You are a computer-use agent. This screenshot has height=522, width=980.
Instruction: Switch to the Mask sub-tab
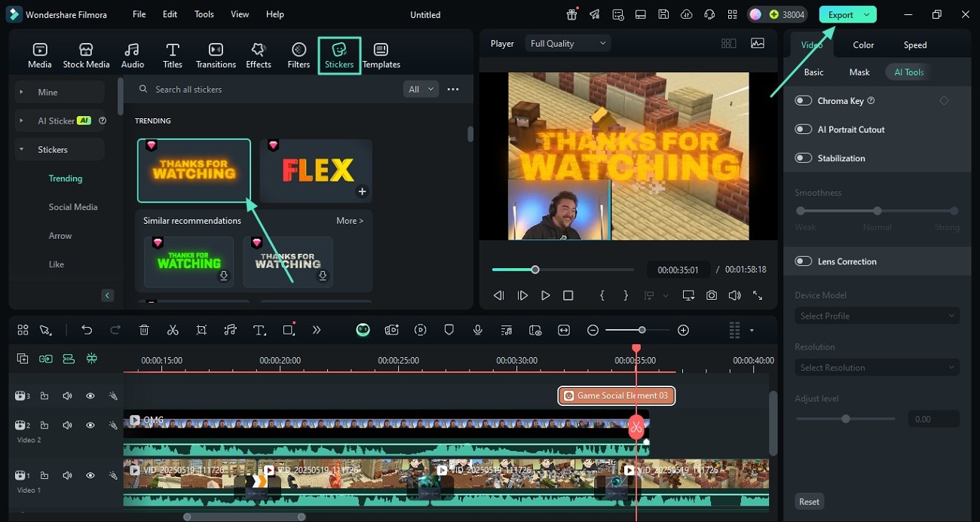pos(859,72)
